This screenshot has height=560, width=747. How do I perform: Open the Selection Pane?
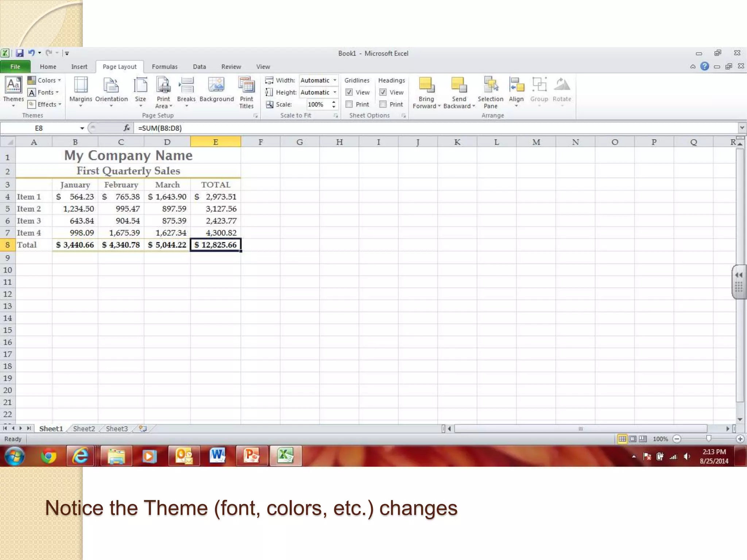pyautogui.click(x=491, y=92)
